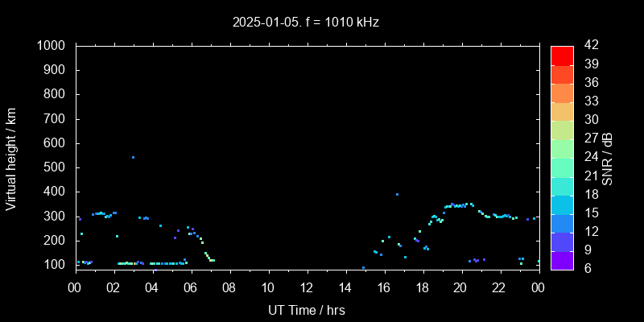Screen dimensions: 644x322
Task: Click the isolated data point near 540 km
Action: click(x=133, y=157)
